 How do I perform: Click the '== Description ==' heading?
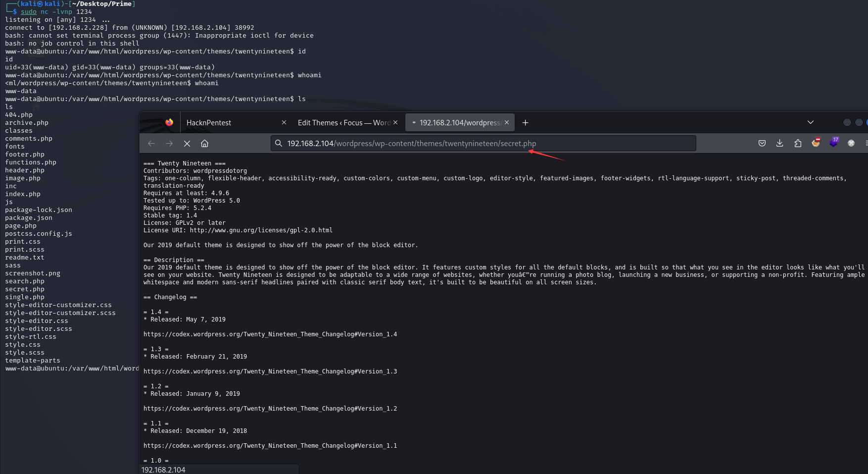[174, 260]
